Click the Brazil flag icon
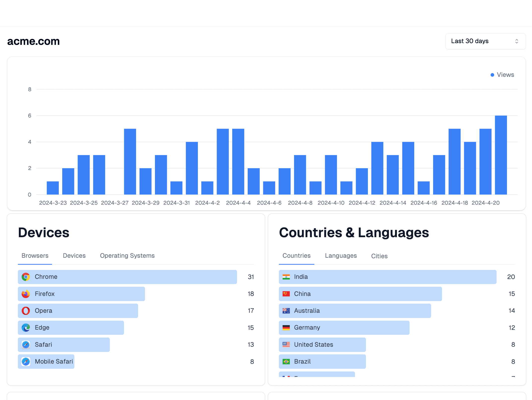The height and width of the screenshot is (400, 532). point(286,362)
